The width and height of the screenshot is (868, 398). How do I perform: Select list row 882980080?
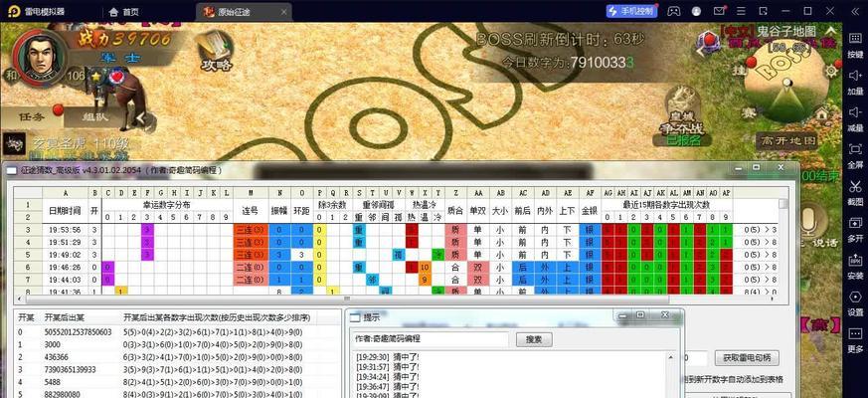click(x=177, y=394)
